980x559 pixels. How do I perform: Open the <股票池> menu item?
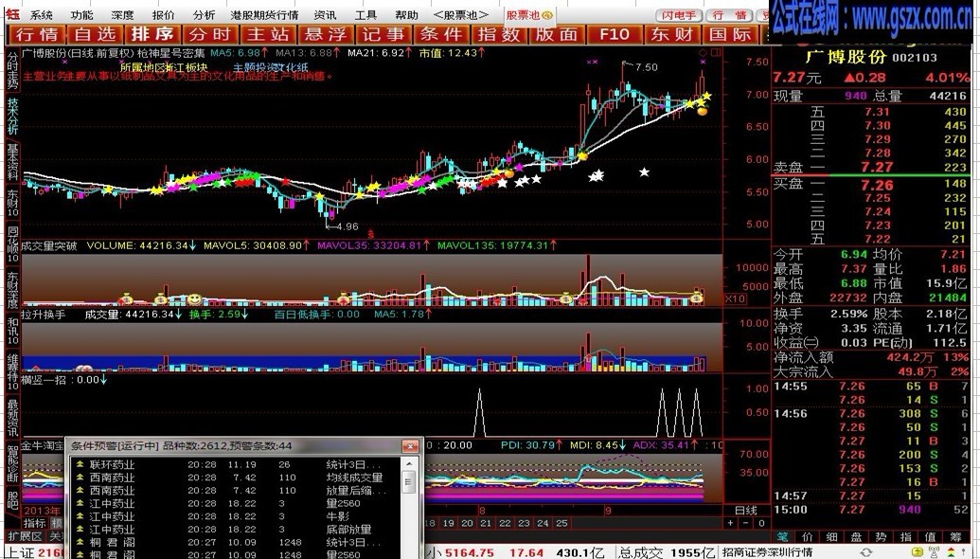coord(463,15)
